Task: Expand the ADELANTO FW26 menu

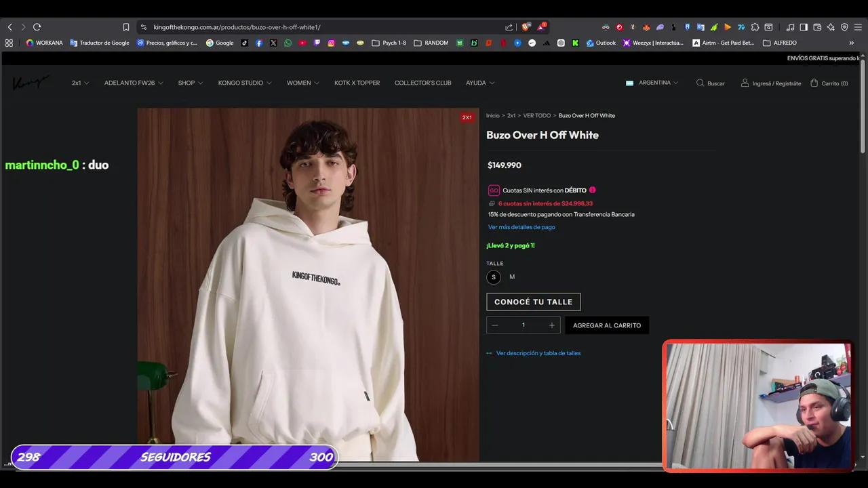Action: tap(134, 83)
